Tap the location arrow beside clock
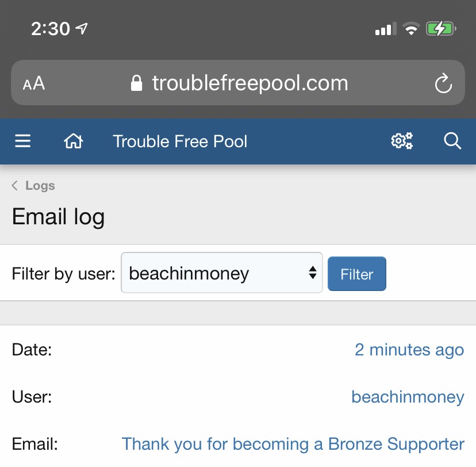The width and height of the screenshot is (476, 467). coord(82,29)
